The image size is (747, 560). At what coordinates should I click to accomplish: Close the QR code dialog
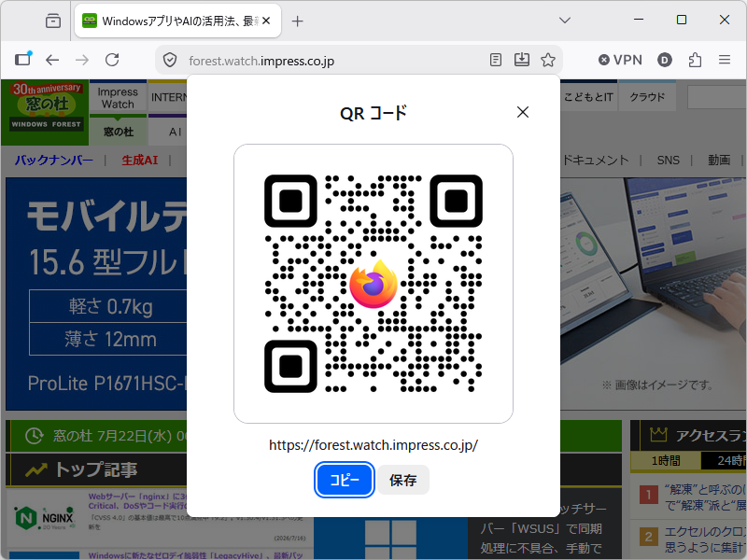coord(523,112)
